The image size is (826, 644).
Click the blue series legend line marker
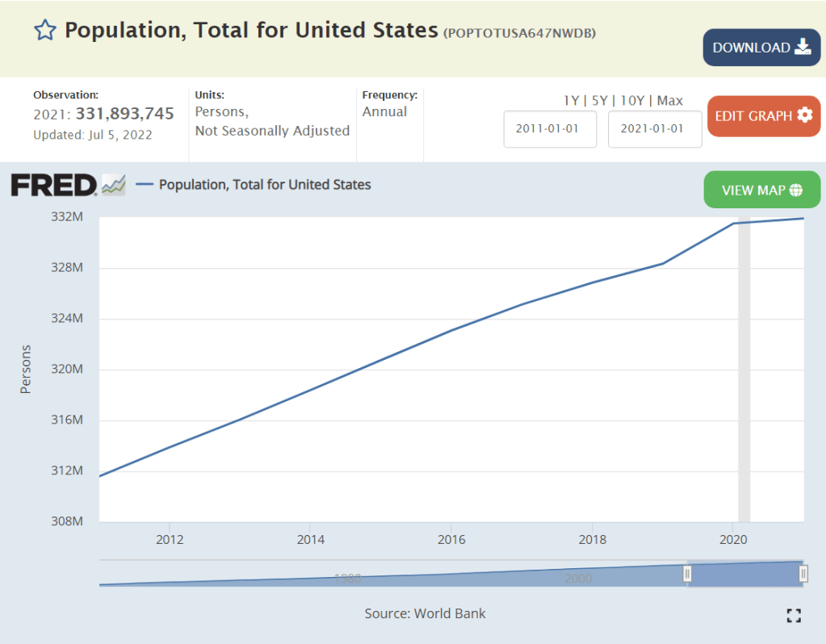pyautogui.click(x=145, y=185)
